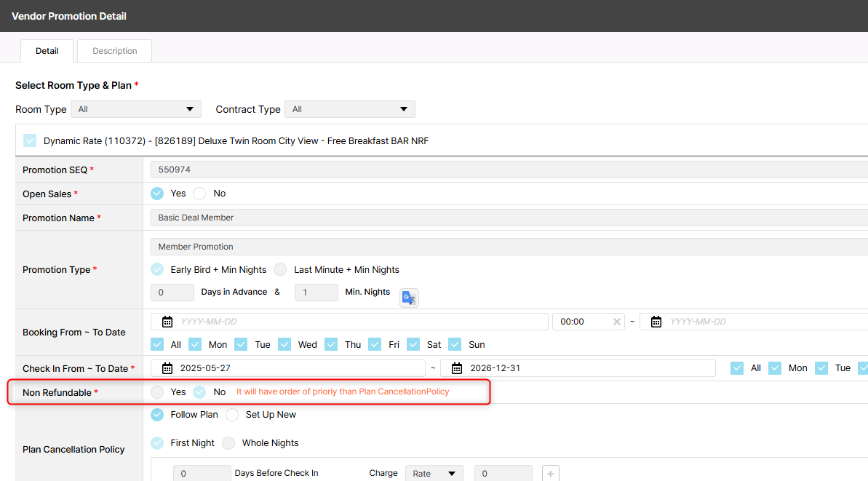
Task: Expand the Room Type dropdown
Action: click(x=135, y=109)
